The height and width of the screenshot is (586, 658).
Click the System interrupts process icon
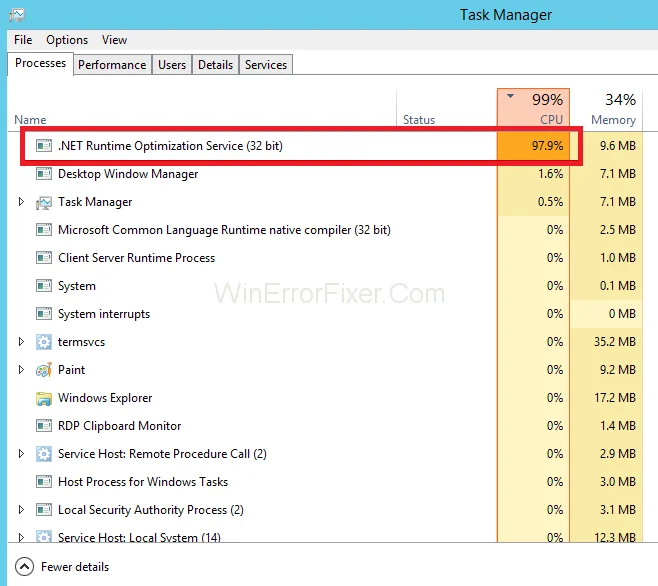(44, 314)
